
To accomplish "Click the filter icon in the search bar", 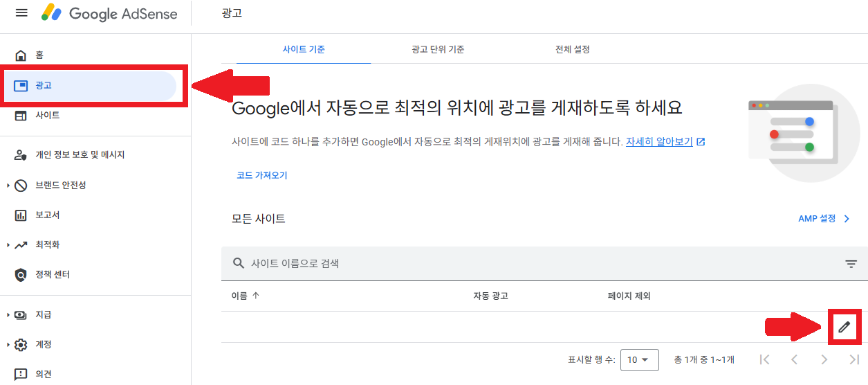I will (x=851, y=264).
